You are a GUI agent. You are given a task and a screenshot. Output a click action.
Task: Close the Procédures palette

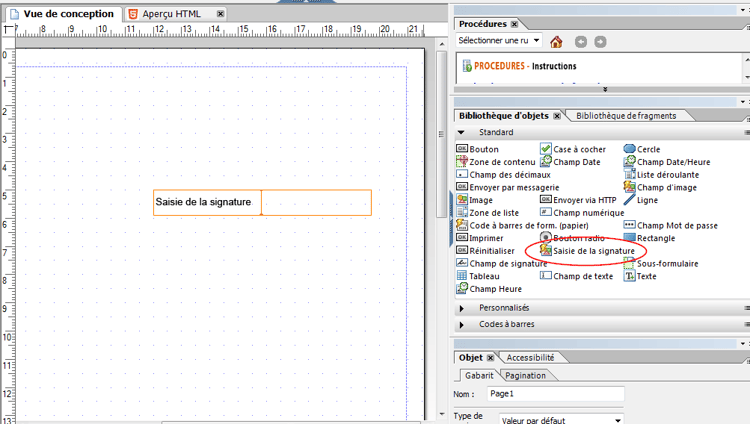(514, 24)
